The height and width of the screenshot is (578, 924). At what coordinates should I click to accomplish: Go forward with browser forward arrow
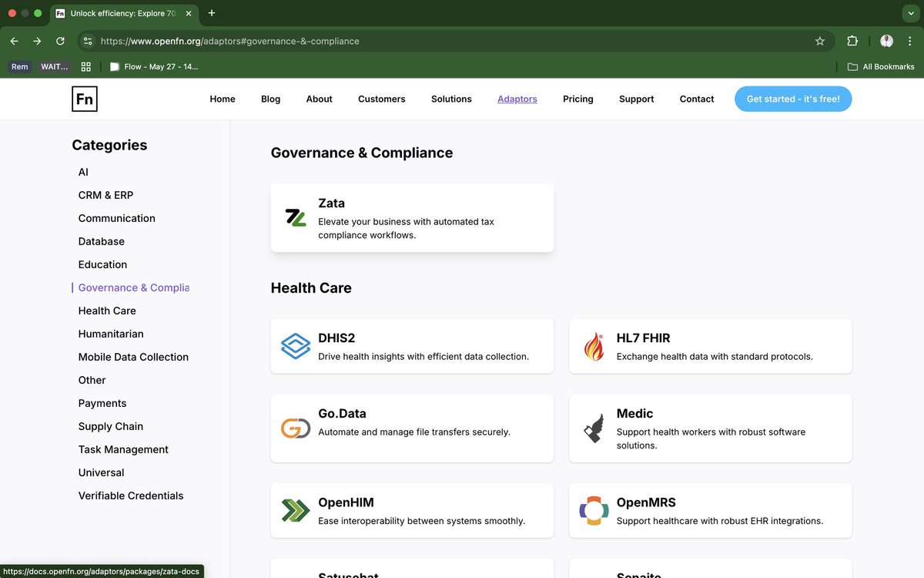pos(37,41)
